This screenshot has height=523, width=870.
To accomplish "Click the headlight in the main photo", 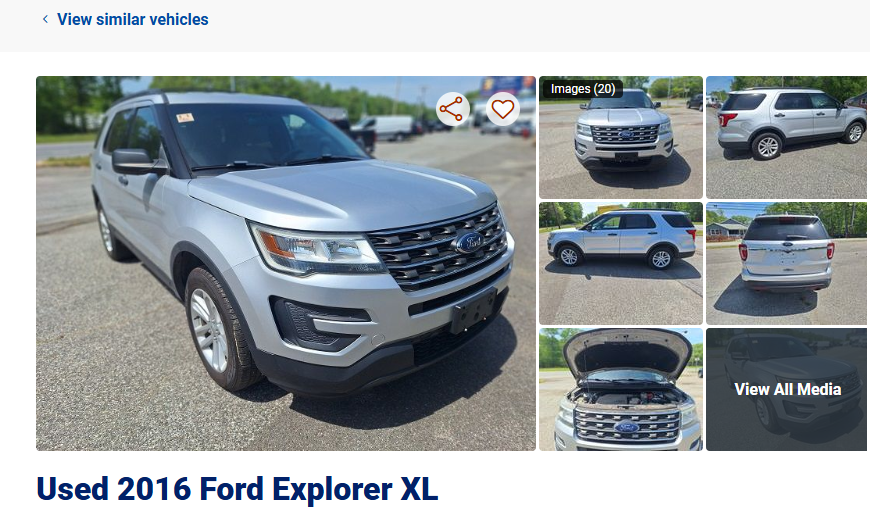I will point(316,249).
